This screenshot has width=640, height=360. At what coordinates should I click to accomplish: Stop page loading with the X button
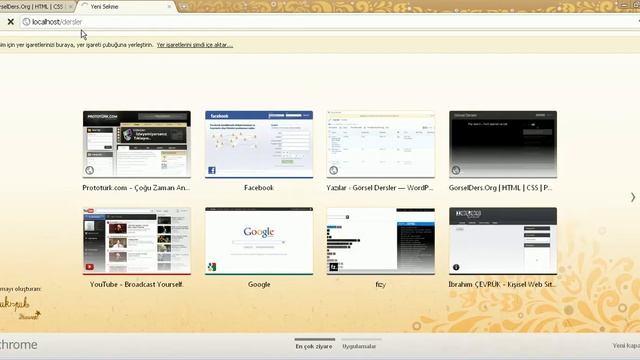coord(11,22)
